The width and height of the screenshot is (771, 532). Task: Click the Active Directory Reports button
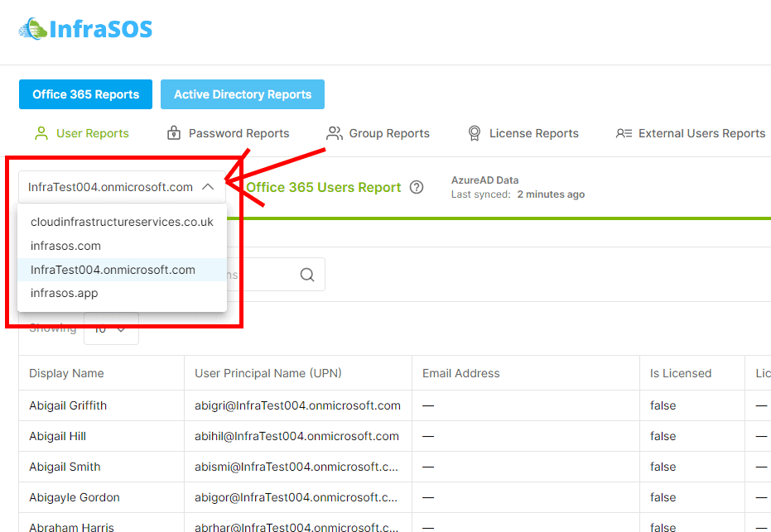tap(242, 94)
